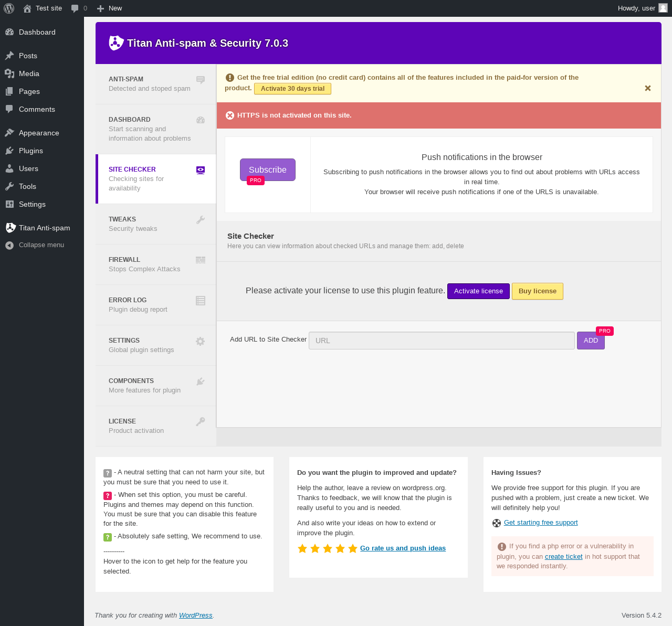Open the Media menu
The image size is (672, 626).
point(42,73)
